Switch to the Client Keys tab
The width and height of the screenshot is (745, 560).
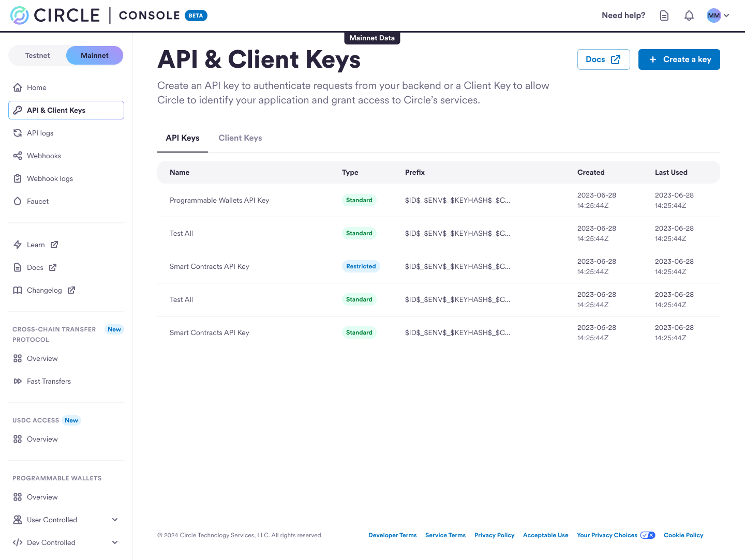tap(240, 138)
